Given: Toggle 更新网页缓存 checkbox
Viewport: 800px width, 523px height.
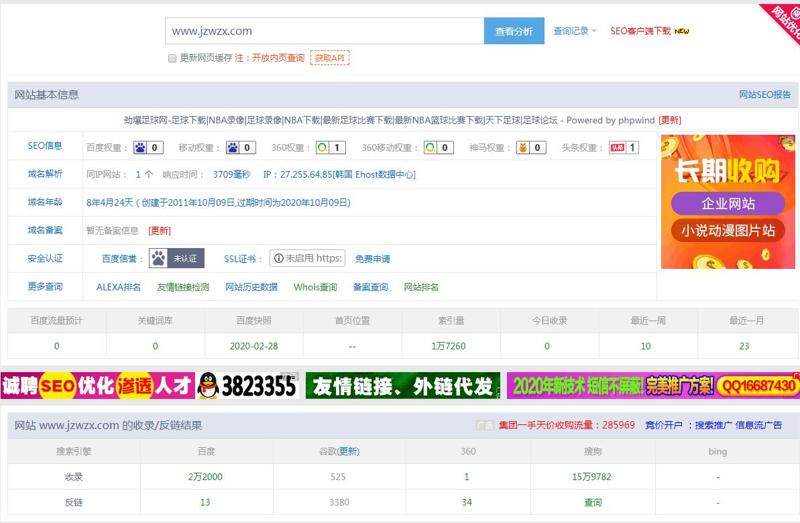Looking at the screenshot, I should point(172,58).
